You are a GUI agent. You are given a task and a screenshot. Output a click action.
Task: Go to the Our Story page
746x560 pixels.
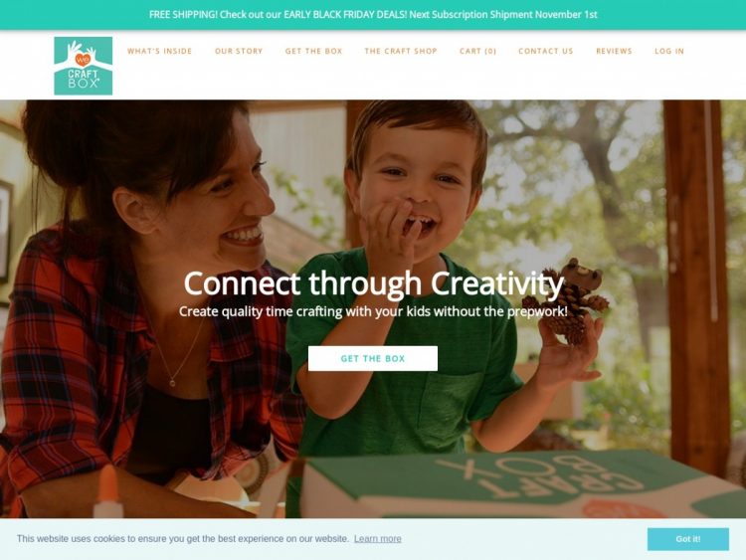pyautogui.click(x=239, y=51)
